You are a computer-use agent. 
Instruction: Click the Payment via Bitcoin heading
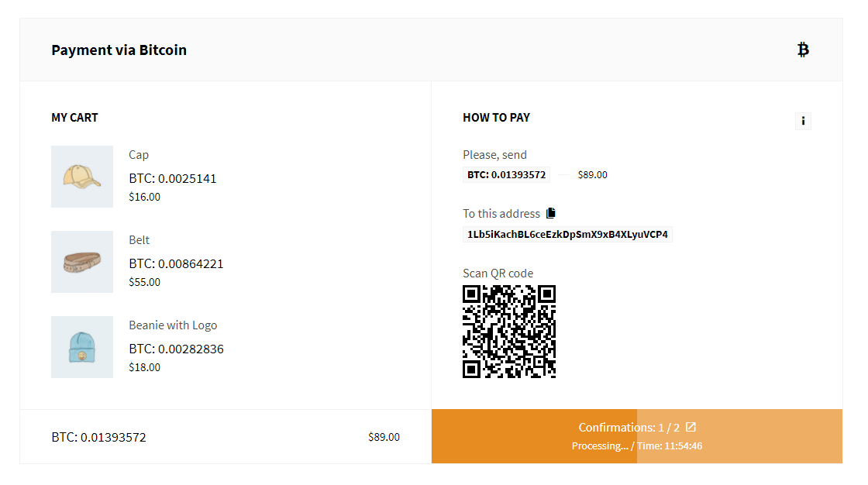click(x=119, y=50)
